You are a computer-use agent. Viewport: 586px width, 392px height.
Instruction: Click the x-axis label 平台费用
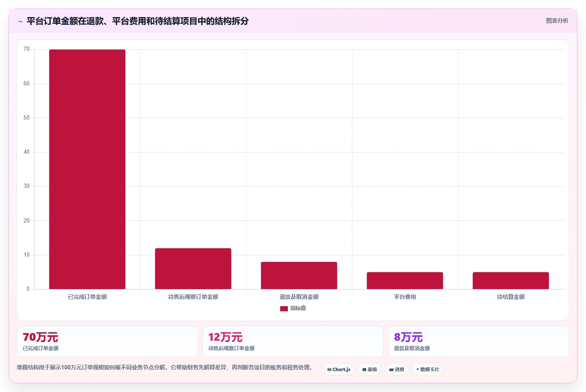click(x=405, y=297)
